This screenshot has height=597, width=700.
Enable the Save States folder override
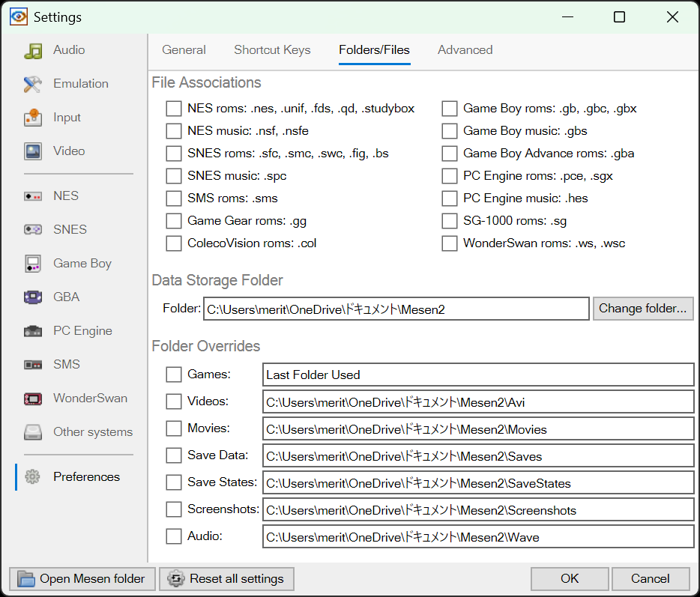[x=174, y=482]
